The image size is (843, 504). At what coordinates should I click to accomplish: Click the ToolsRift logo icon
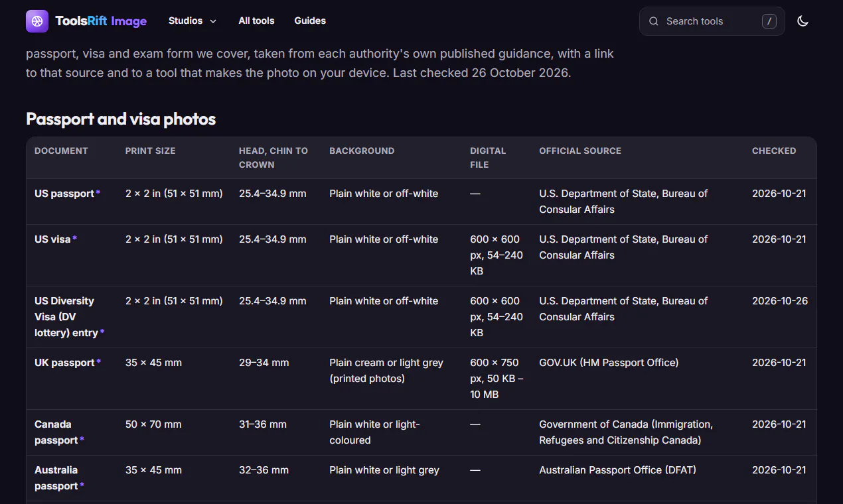[x=37, y=21]
